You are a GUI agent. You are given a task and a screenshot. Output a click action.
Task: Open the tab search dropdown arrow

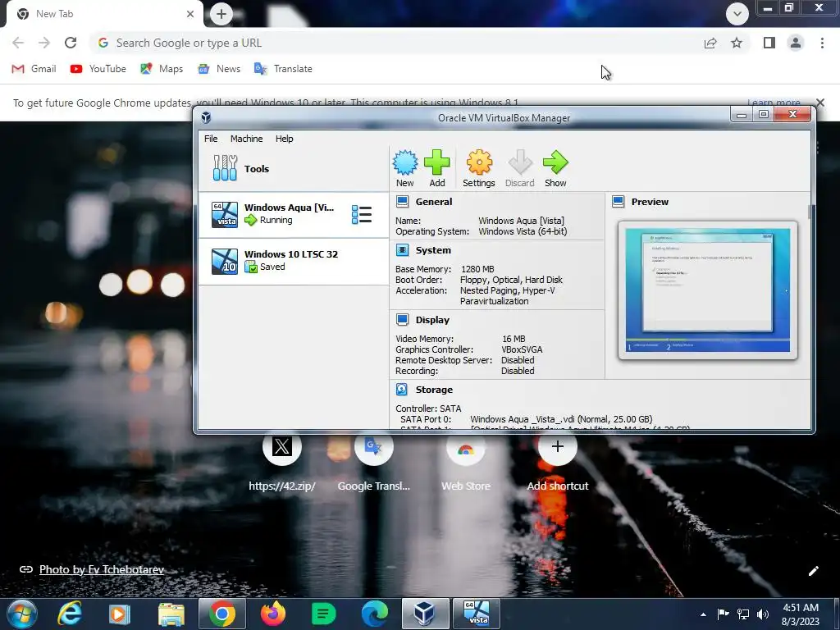pyautogui.click(x=737, y=14)
